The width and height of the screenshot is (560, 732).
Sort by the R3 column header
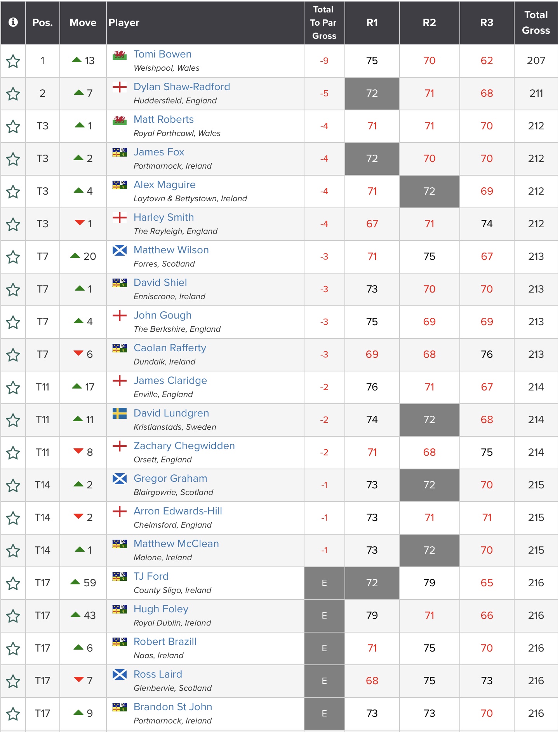point(486,23)
